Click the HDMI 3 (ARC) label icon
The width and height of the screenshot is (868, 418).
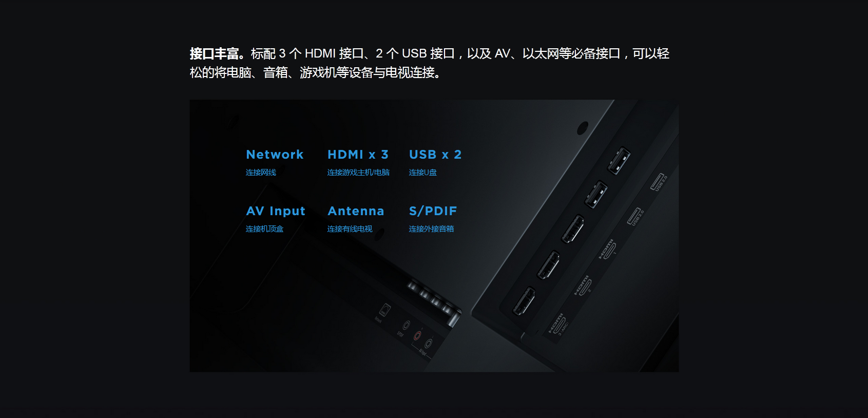point(558,323)
